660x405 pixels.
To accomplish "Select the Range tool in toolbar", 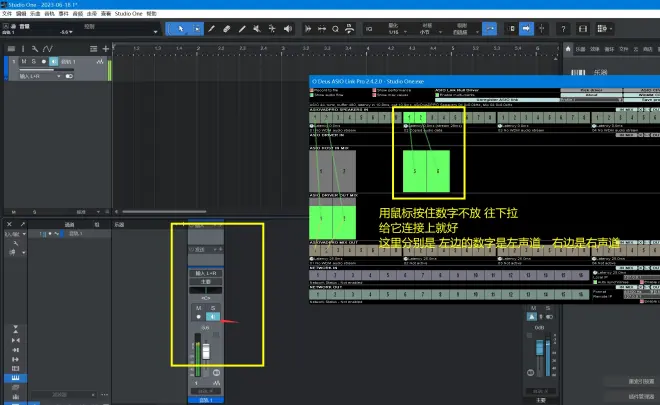I will pyautogui.click(x=197, y=29).
